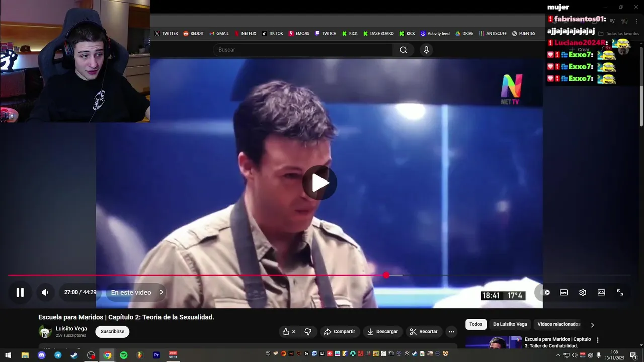Open OBS Studio from the taskbar
The height and width of the screenshot is (362, 644).
[91, 355]
